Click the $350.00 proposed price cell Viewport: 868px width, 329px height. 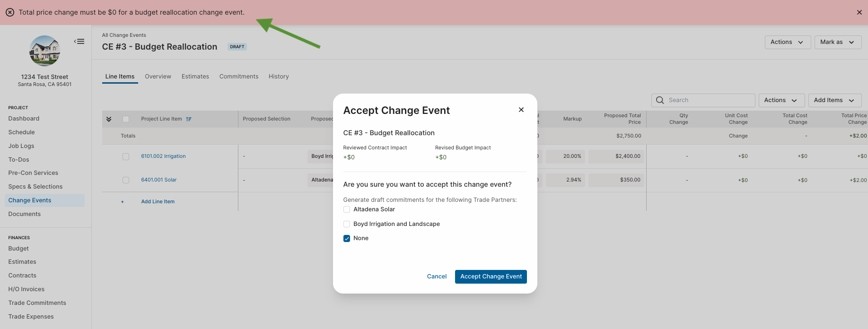616,180
